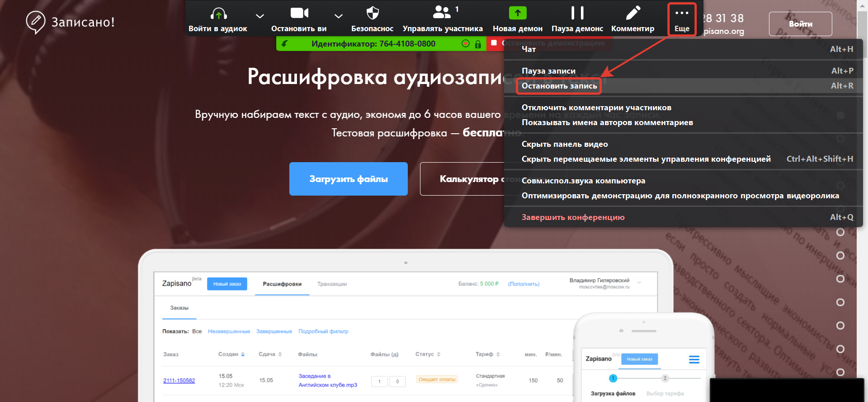868x402 pixels.
Task: Filter orders by Незавершенные
Action: pyautogui.click(x=229, y=332)
